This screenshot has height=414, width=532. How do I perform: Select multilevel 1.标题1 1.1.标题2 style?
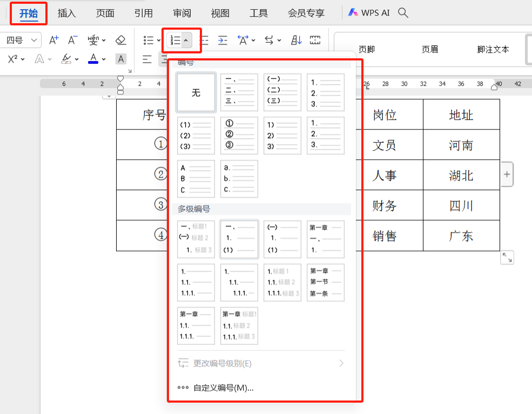click(282, 282)
